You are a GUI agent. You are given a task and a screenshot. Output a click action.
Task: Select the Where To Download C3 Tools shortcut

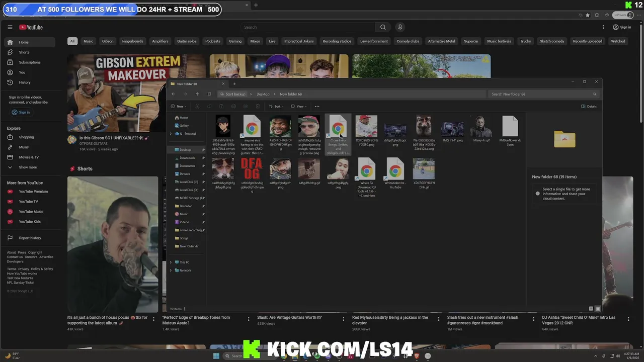coord(366,177)
